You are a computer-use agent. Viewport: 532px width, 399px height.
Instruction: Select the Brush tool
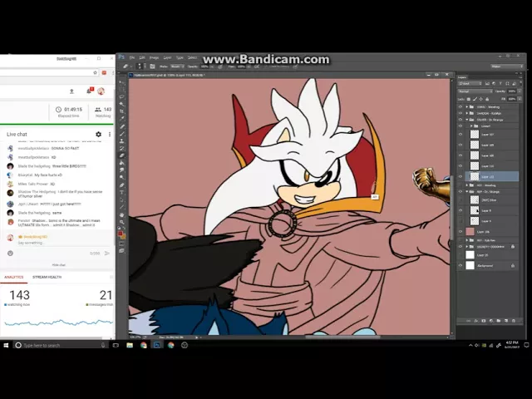[122, 134]
